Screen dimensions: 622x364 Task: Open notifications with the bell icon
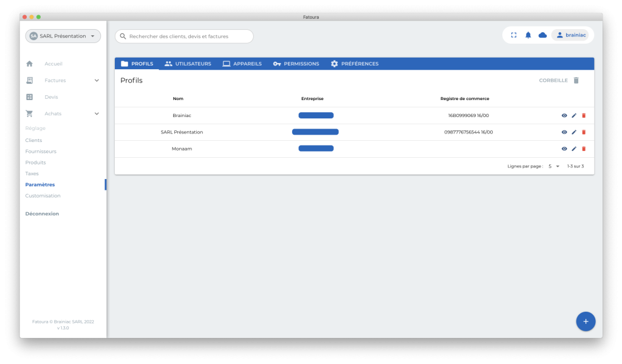click(x=528, y=35)
